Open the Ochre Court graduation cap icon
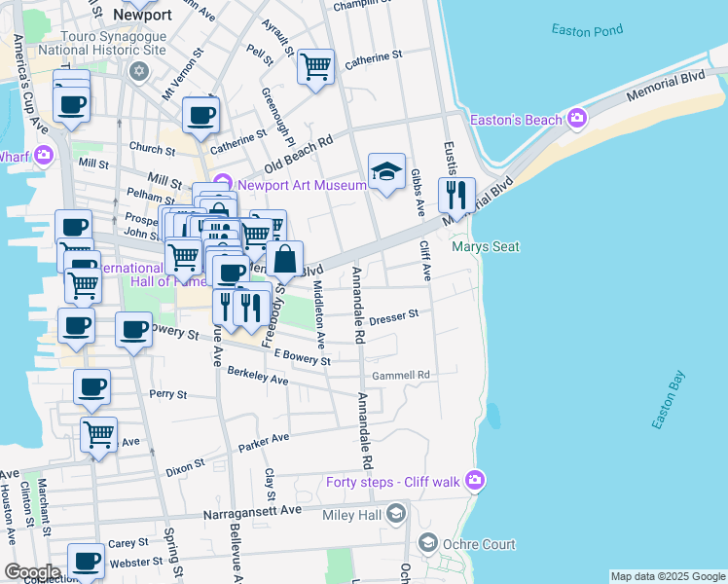Screen dimensions: 728x584 click(428, 543)
